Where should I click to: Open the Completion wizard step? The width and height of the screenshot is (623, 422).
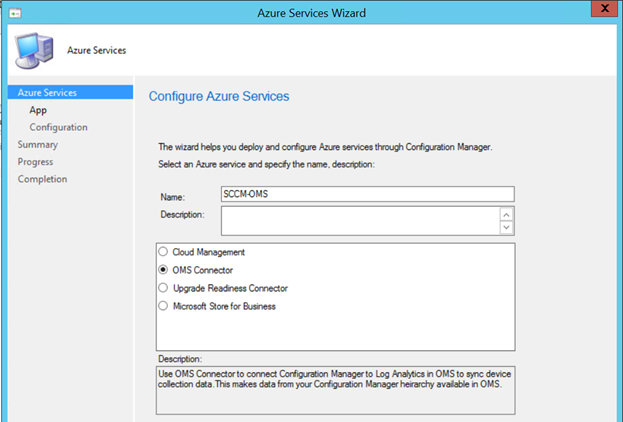click(x=42, y=179)
